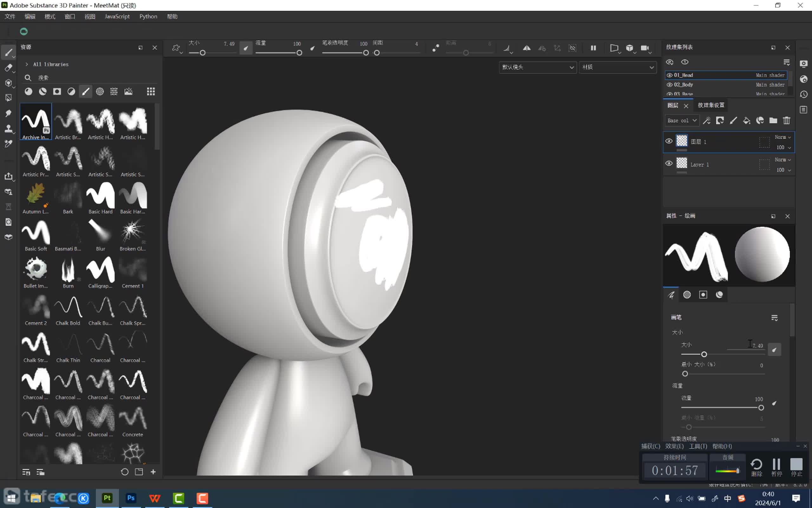Filter assets by alphas icon
The width and height of the screenshot is (812, 508).
click(x=100, y=91)
